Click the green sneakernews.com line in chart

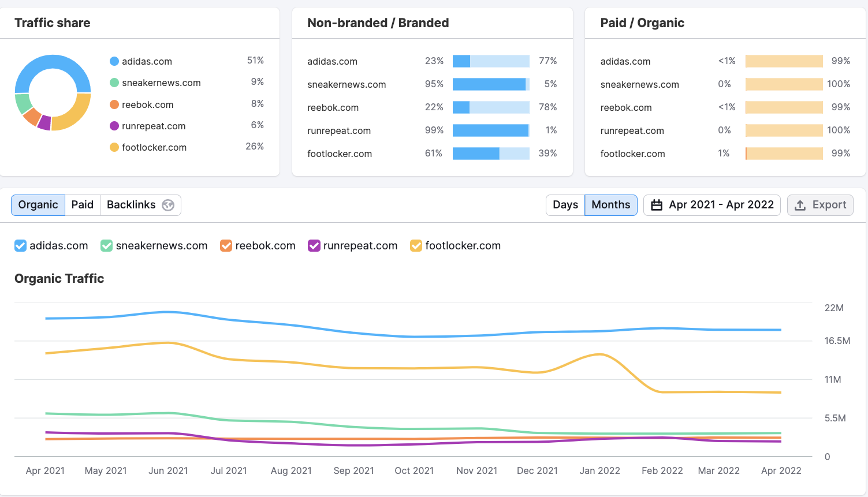413,429
